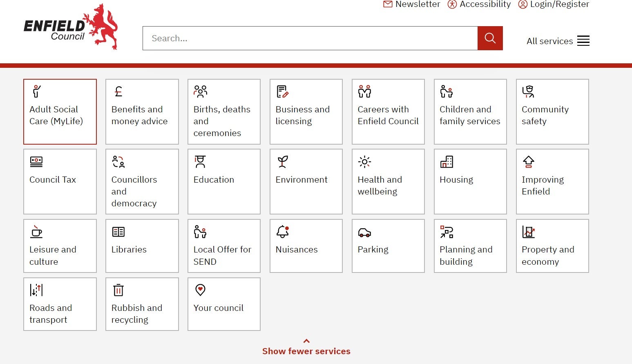Click the Education service tile
The width and height of the screenshot is (632, 364).
[224, 181]
